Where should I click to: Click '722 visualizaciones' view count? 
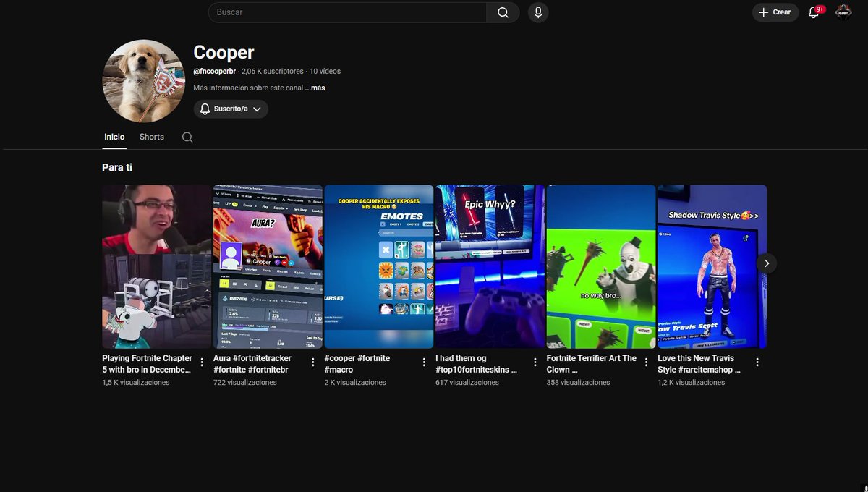245,382
